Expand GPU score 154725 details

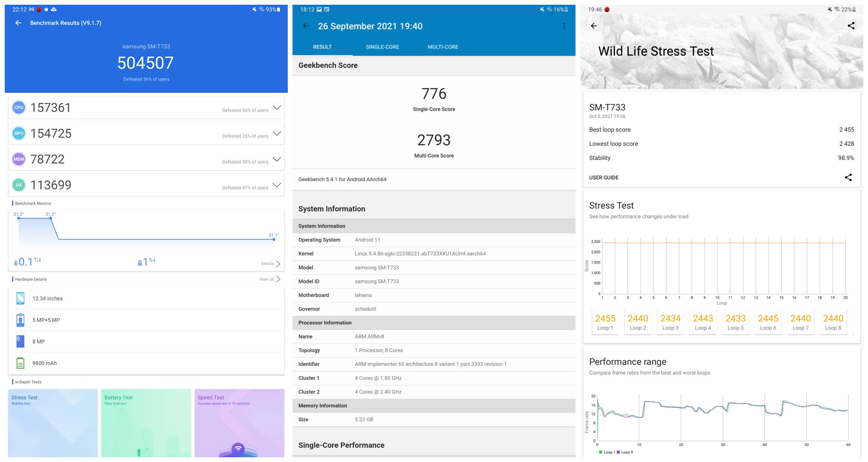click(x=277, y=133)
